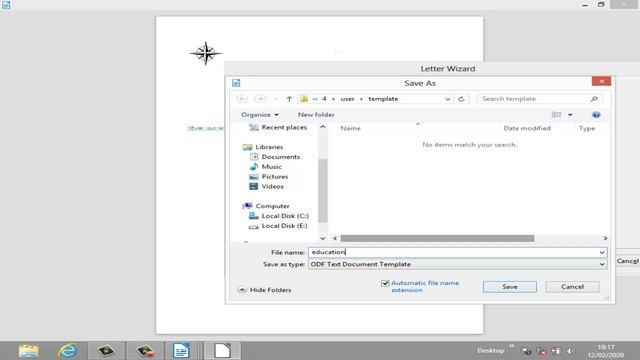Click the horizontal scrollbar thumb in file list
Viewport: 640px width, 360px height.
tap(437, 238)
